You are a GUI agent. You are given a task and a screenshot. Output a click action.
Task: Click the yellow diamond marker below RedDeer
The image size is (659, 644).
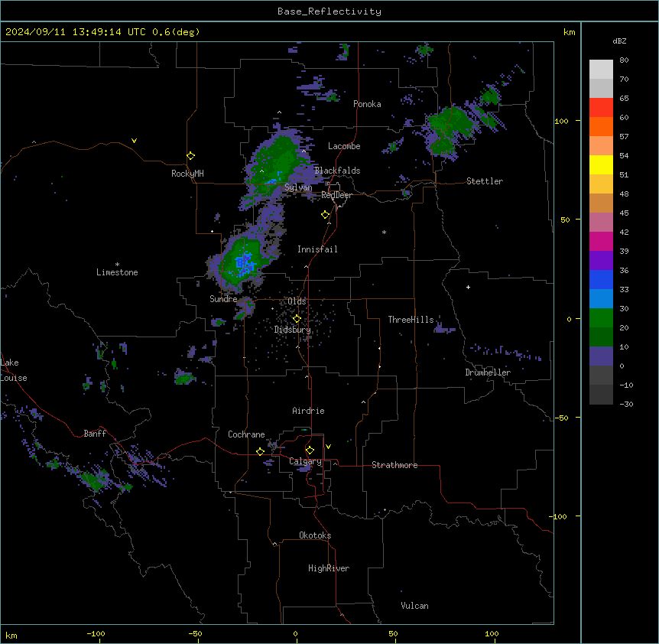point(326,215)
